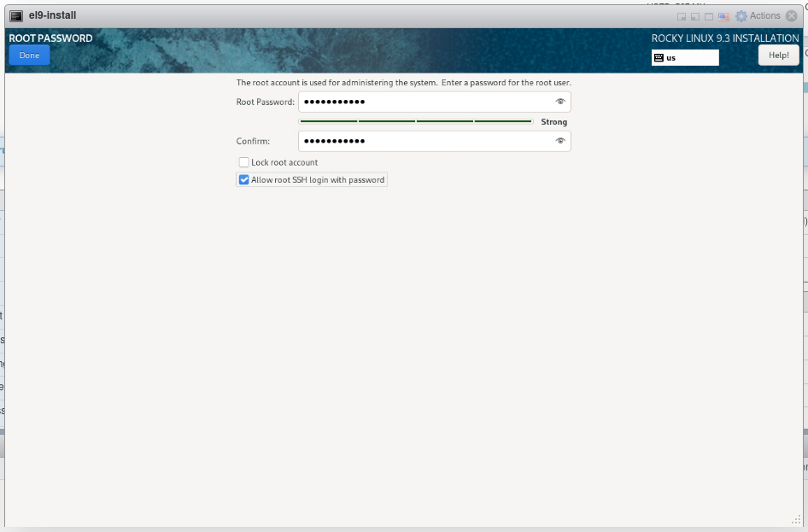This screenshot has height=532, width=808.
Task: Click the ROCKY LINUX 9.3 INSTALLATION title
Action: tap(725, 38)
